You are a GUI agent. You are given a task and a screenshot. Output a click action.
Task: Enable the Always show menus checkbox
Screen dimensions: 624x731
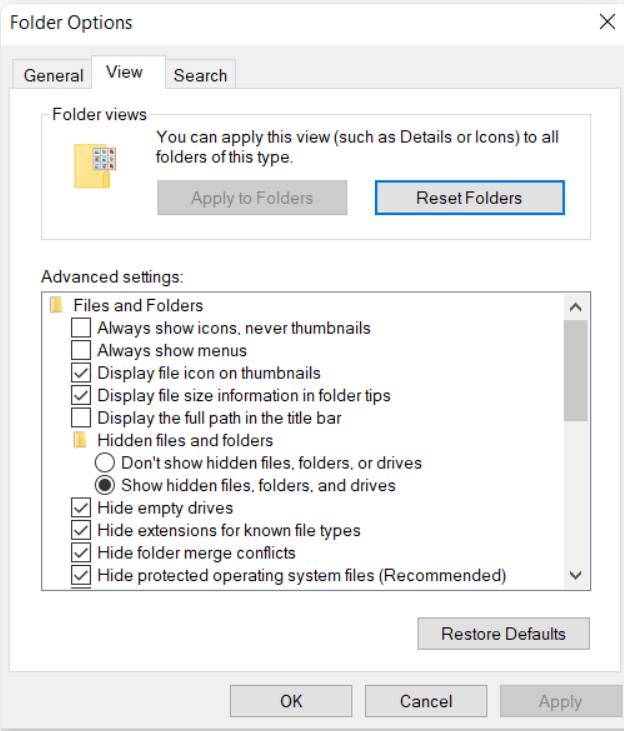coord(81,350)
